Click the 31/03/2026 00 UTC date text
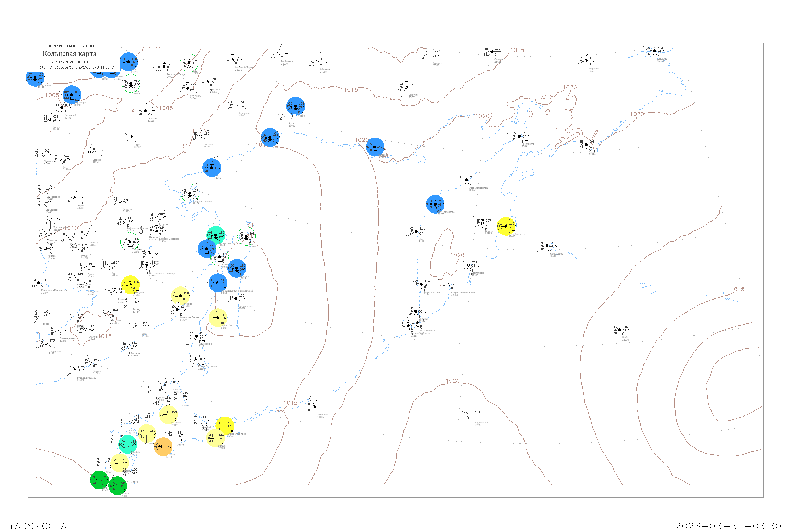This screenshot has height=532, width=798. tap(70, 62)
